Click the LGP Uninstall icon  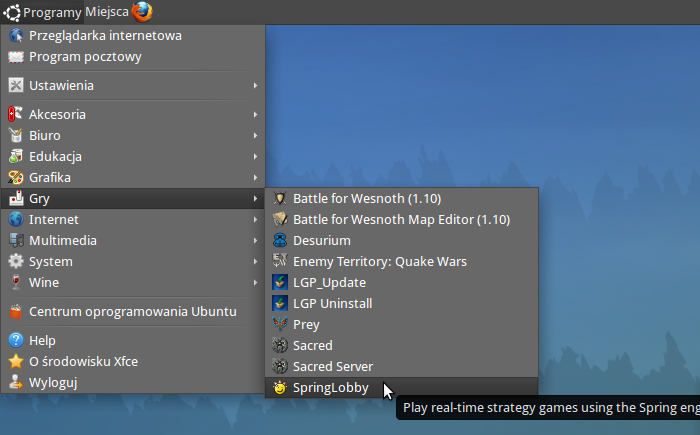click(280, 303)
